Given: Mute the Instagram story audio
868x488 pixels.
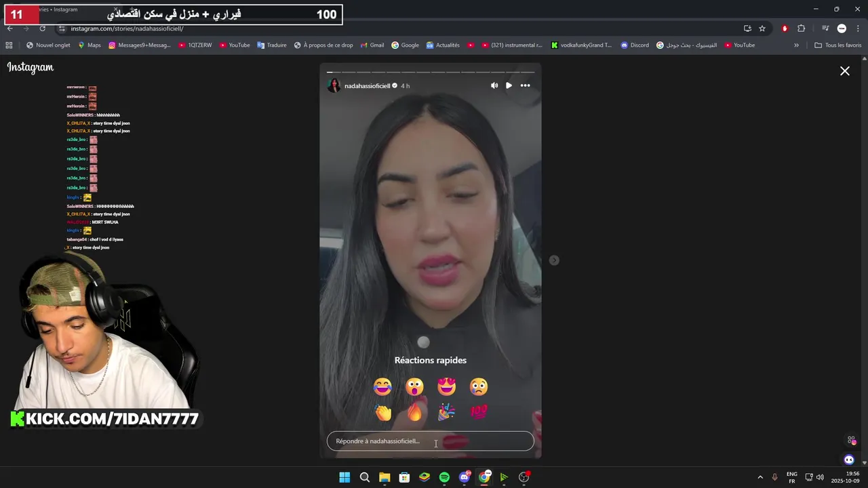Looking at the screenshot, I should [x=494, y=85].
